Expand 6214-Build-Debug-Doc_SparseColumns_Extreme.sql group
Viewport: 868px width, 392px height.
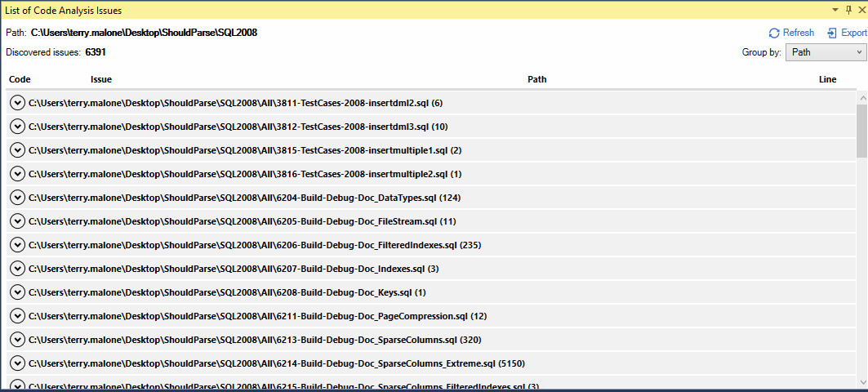click(17, 363)
